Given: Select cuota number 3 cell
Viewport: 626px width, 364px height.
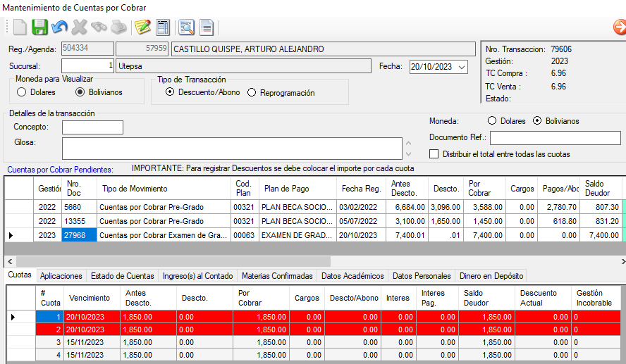Looking at the screenshot, I should [49, 342].
